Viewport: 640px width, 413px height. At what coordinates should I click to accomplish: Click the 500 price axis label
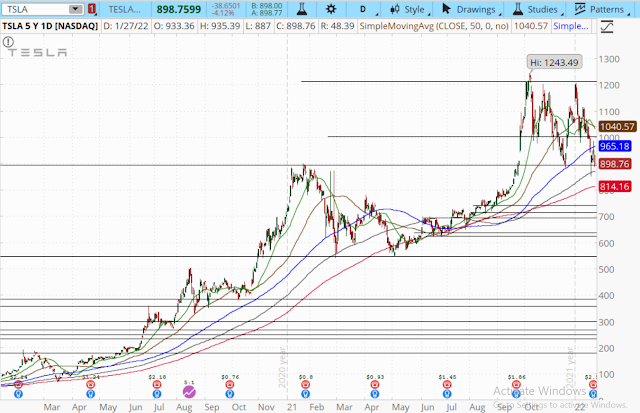(607, 270)
